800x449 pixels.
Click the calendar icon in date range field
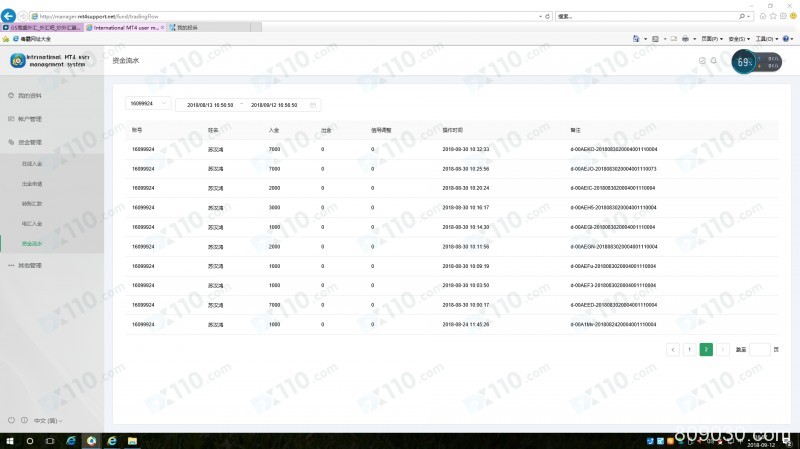313,105
